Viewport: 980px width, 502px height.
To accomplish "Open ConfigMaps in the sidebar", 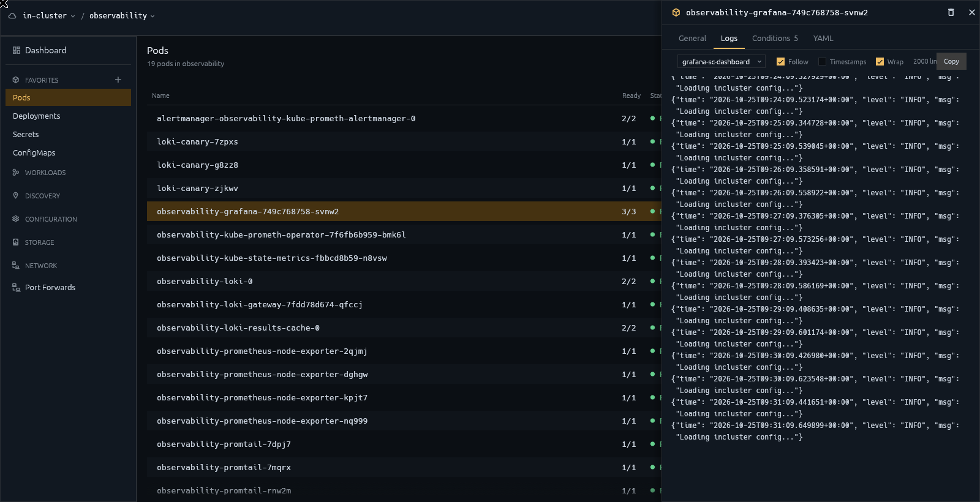I will [x=68, y=152].
